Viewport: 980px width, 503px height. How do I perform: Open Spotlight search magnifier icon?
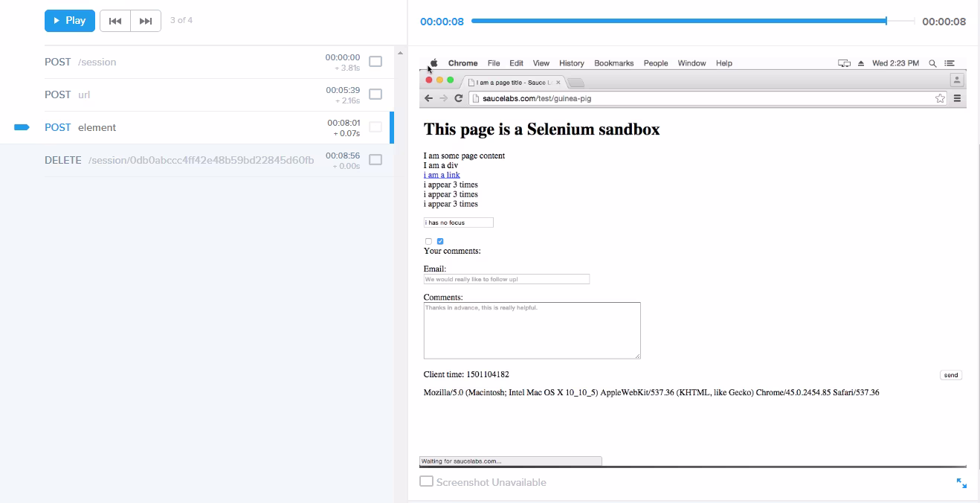[932, 63]
